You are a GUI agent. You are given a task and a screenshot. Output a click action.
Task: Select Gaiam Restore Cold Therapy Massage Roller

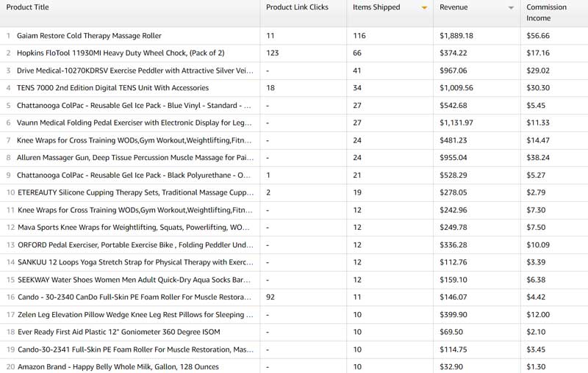click(x=89, y=35)
